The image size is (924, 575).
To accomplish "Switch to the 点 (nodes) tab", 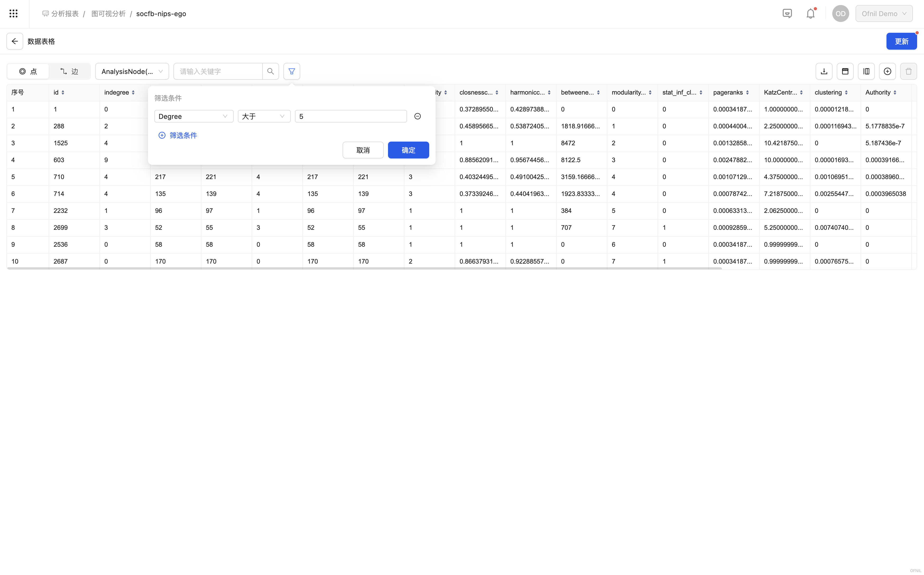I will 28,71.
